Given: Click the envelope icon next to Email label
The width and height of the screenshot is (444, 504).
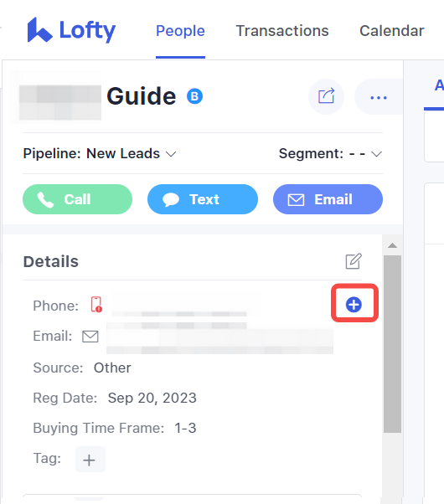Looking at the screenshot, I should pos(90,337).
